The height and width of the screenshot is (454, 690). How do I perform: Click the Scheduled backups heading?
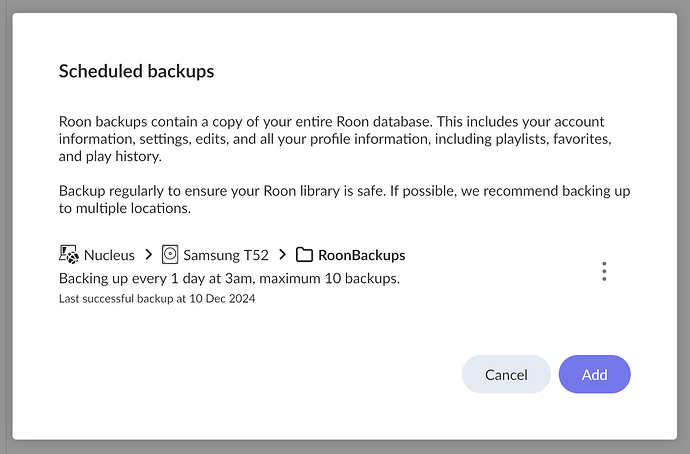[x=136, y=71]
